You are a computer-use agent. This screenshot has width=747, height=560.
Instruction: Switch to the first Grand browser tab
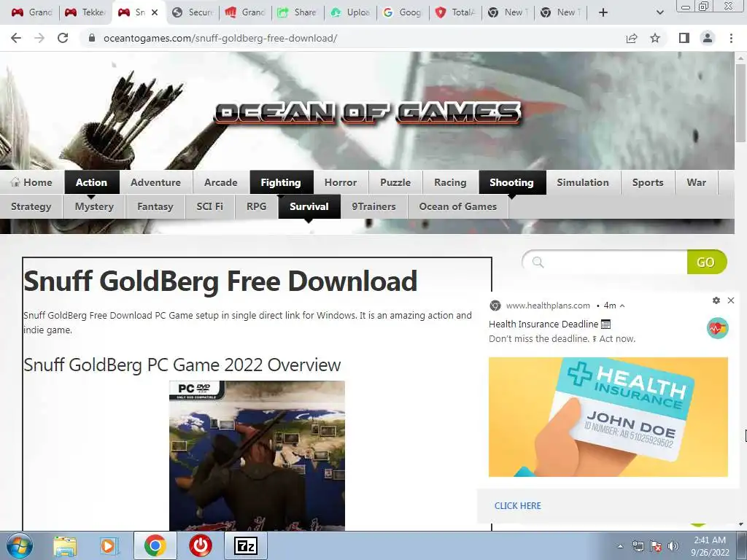pyautogui.click(x=31, y=12)
